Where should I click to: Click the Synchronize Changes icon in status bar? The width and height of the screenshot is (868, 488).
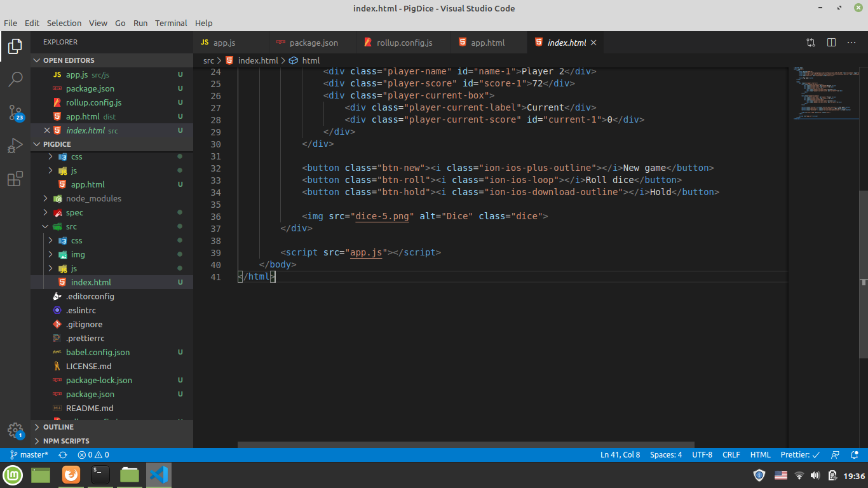click(x=63, y=455)
